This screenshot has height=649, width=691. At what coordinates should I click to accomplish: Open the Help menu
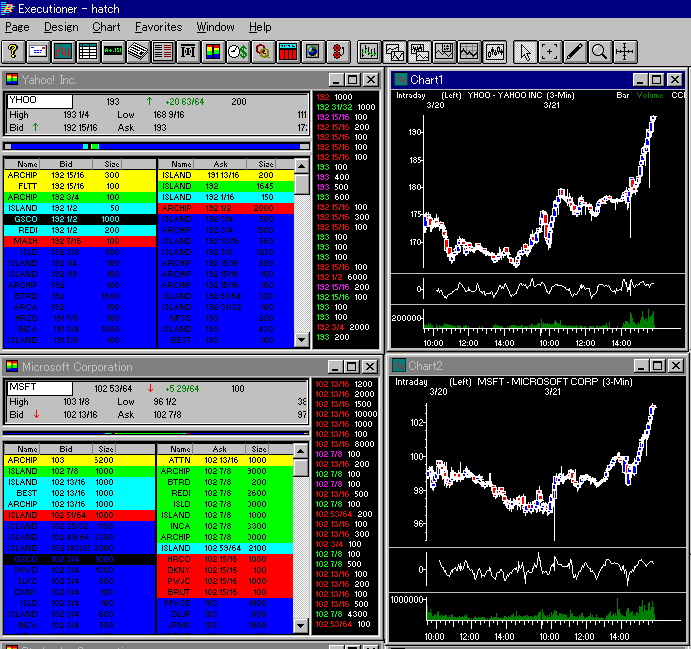pos(260,27)
